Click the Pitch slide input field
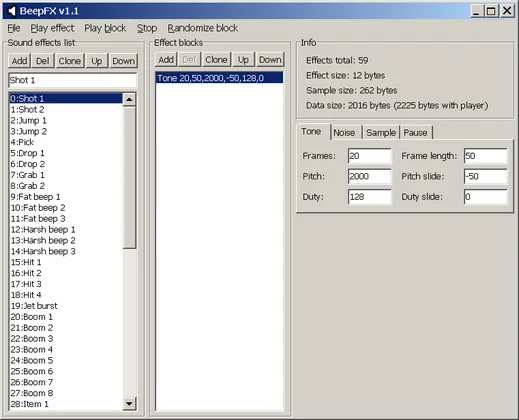This screenshot has width=519, height=420. point(486,176)
